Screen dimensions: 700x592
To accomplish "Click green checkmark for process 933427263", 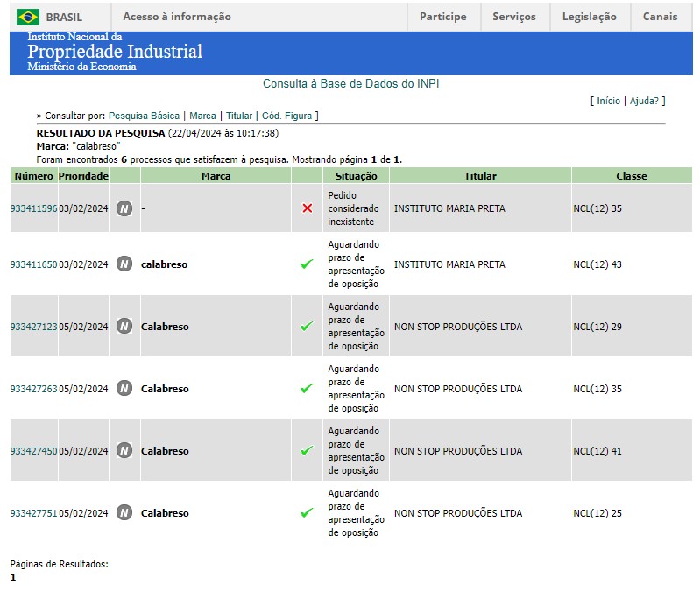I will tap(307, 388).
